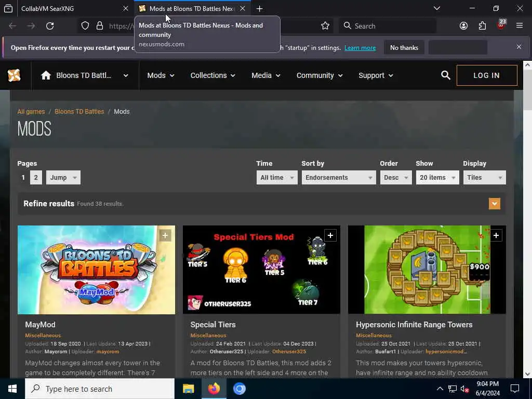Select page 1 of results
Viewport: 532px width, 399px height.
(x=23, y=178)
